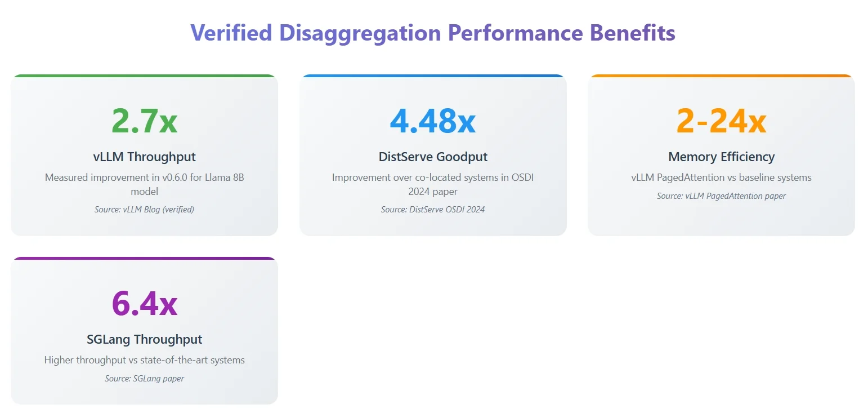Viewport: 868px width, 413px height.
Task: Select the Memory Efficiency card title
Action: (721, 157)
